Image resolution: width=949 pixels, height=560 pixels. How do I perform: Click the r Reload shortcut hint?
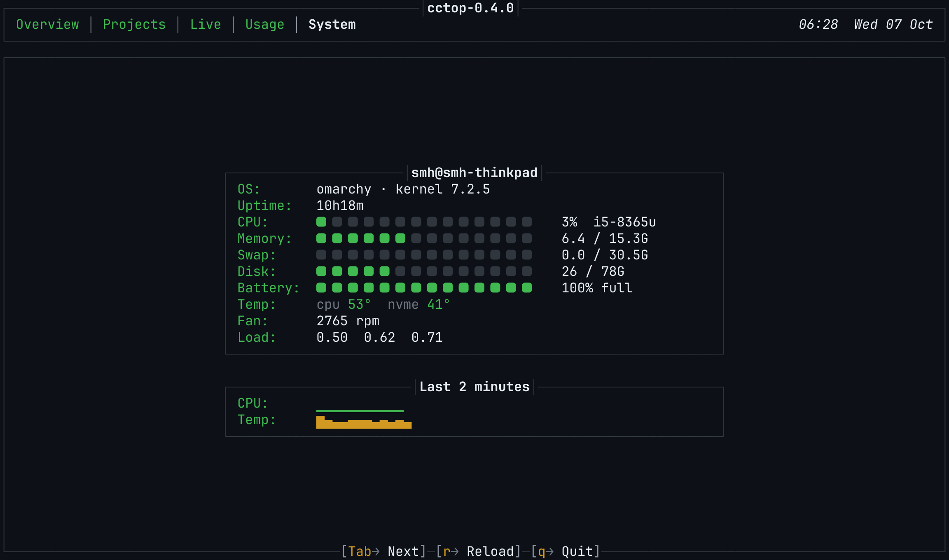pos(479,551)
